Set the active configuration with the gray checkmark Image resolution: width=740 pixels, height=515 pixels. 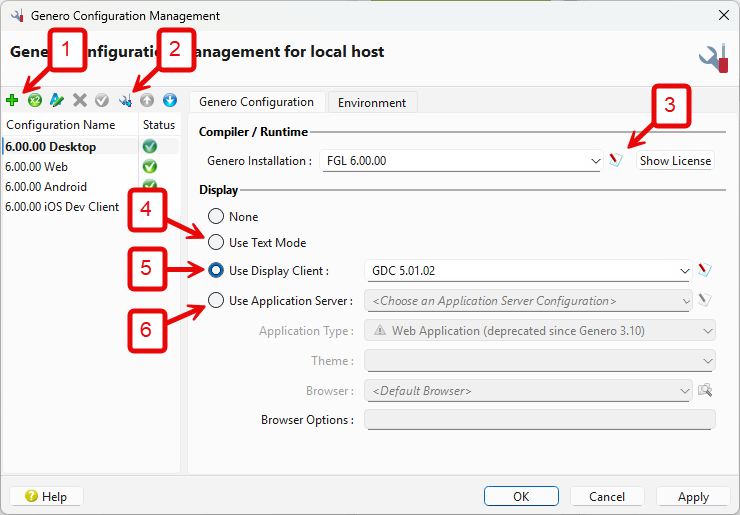[x=102, y=100]
